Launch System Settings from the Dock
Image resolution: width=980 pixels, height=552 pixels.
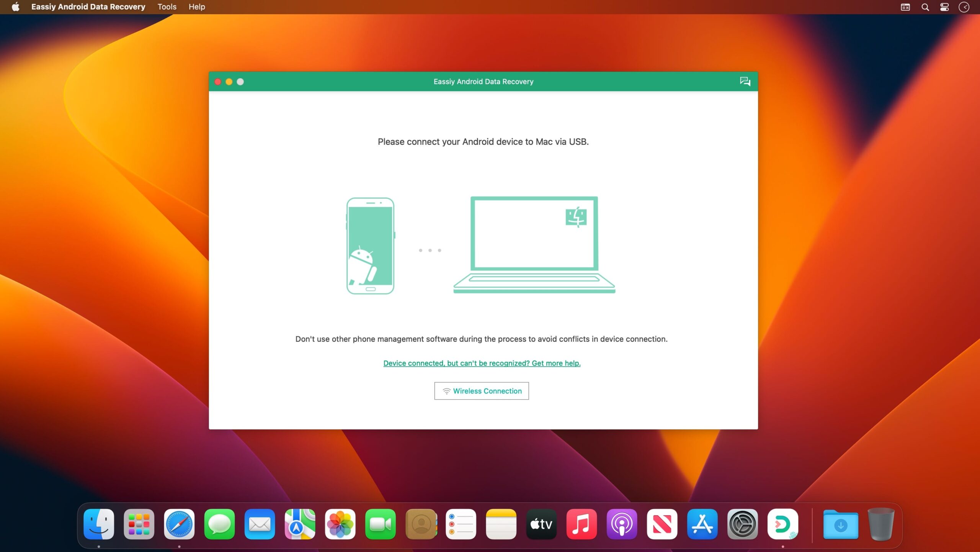coord(743,524)
